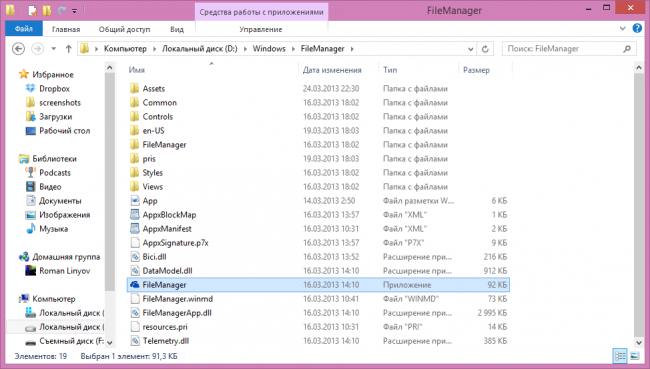Image resolution: width=650 pixels, height=369 pixels.
Task: Sort by Дата изменения column header
Action: tap(332, 70)
